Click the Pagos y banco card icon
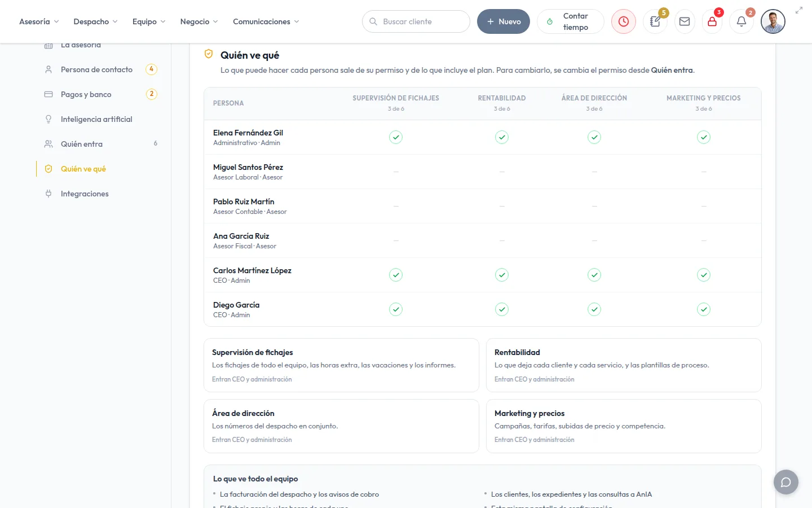This screenshot has width=812, height=508. pos(48,94)
